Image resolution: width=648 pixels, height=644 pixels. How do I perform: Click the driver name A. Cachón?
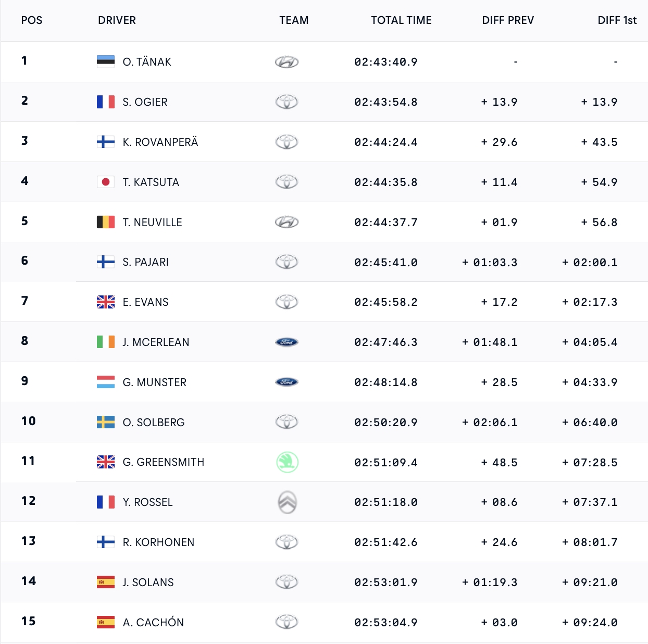153,623
